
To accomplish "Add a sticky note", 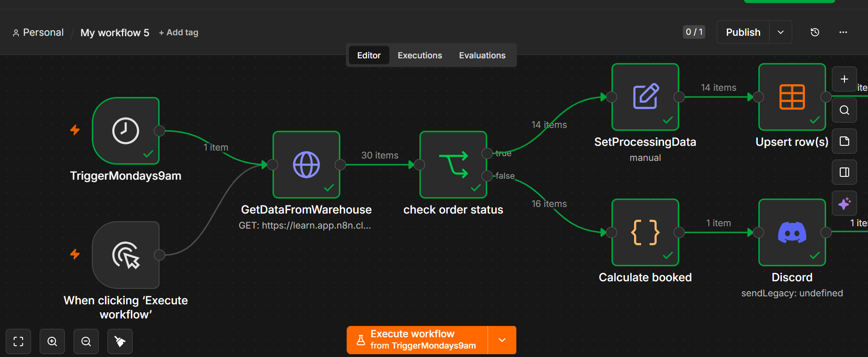I will click(844, 141).
